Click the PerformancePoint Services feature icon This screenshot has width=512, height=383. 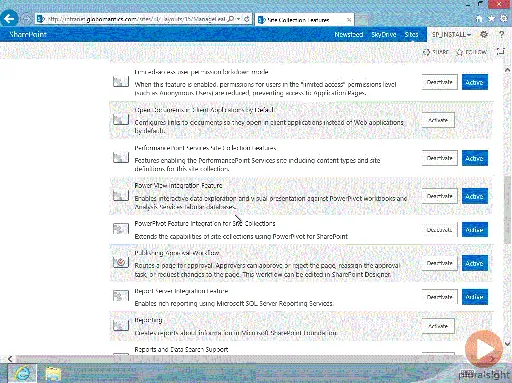pos(121,157)
